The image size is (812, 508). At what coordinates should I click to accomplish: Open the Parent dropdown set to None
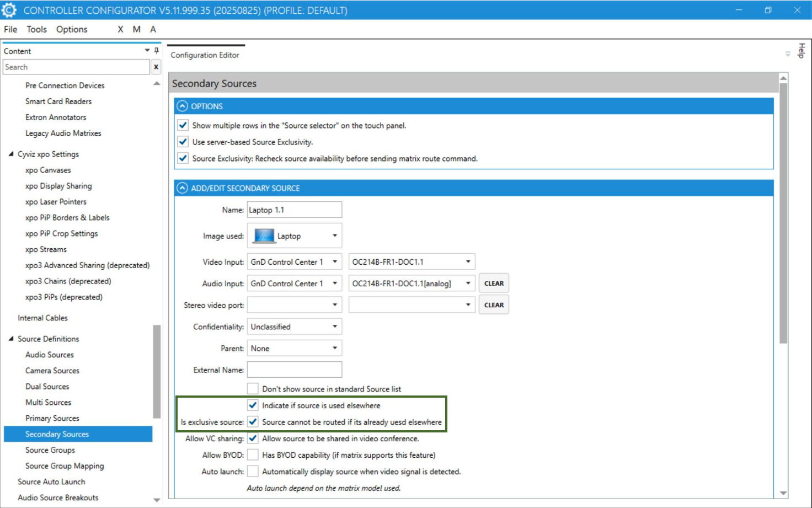tap(294, 349)
